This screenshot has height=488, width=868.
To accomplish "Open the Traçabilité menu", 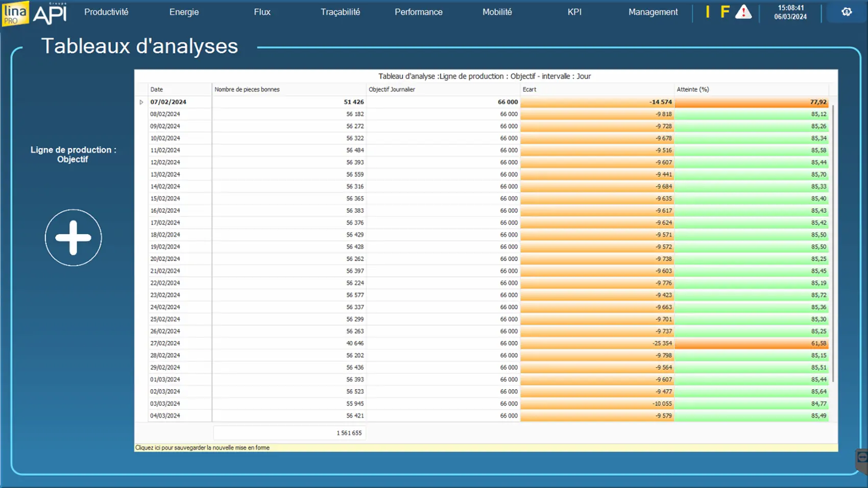I will (340, 12).
